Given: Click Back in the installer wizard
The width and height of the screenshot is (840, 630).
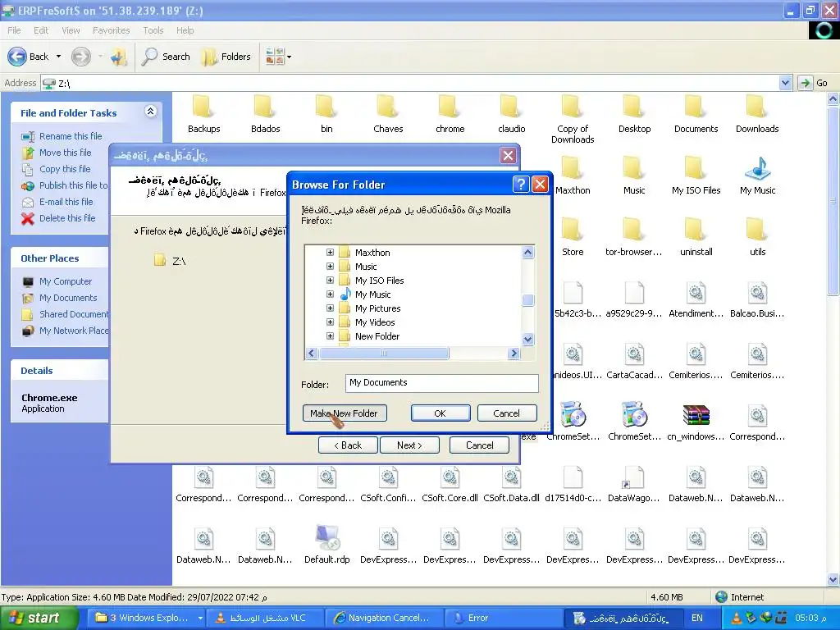Looking at the screenshot, I should click(348, 445).
